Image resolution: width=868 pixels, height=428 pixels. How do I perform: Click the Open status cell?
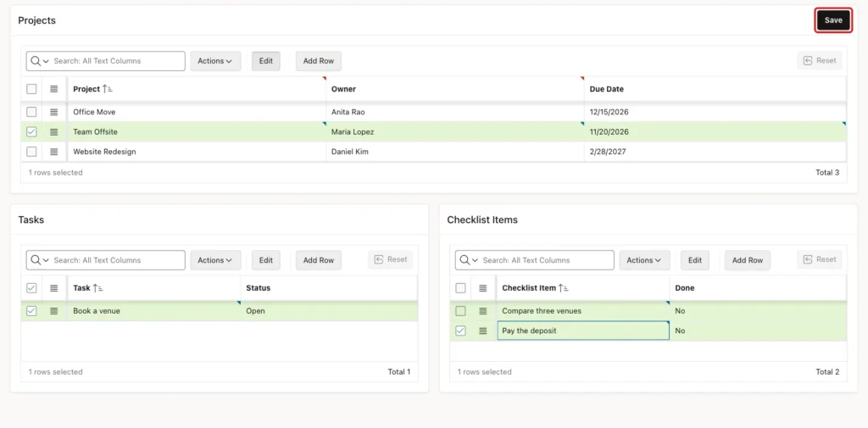(x=330, y=311)
